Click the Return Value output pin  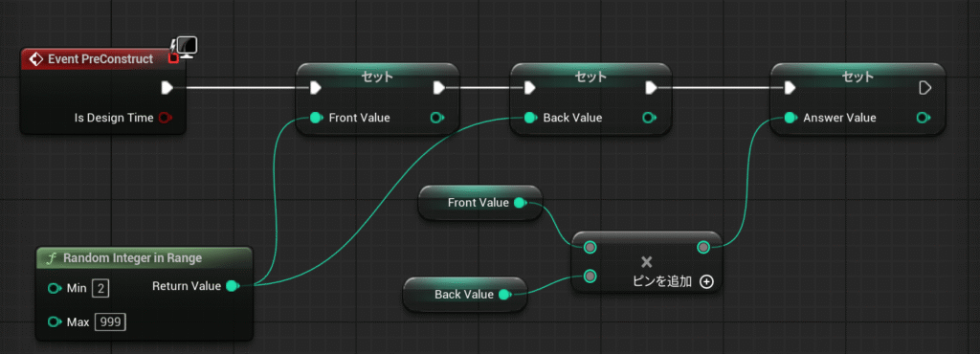click(x=232, y=286)
